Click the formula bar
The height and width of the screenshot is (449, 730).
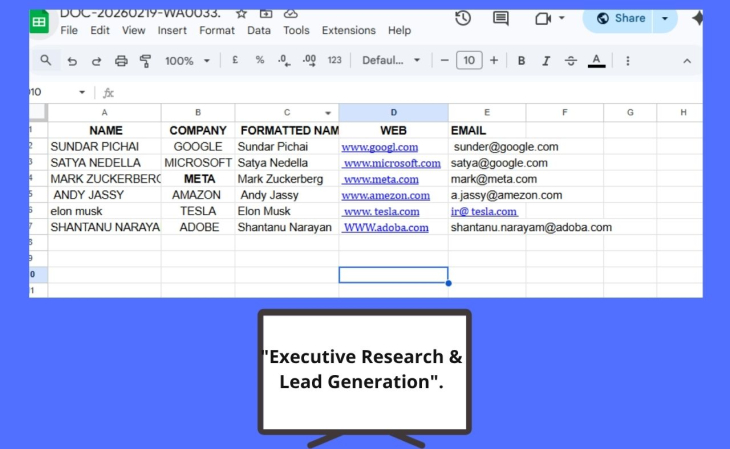pyautogui.click(x=410, y=93)
